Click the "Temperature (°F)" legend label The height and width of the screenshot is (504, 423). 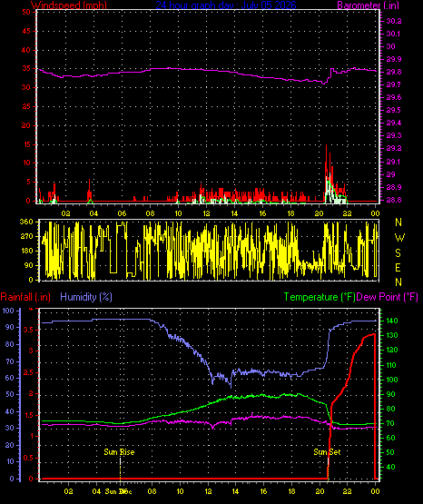320,297
